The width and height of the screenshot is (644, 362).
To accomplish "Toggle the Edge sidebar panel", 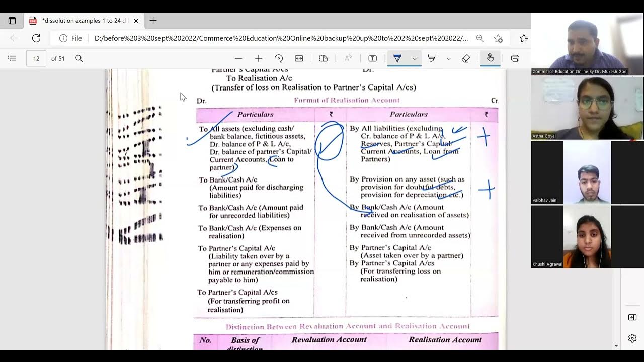I will 632,317.
